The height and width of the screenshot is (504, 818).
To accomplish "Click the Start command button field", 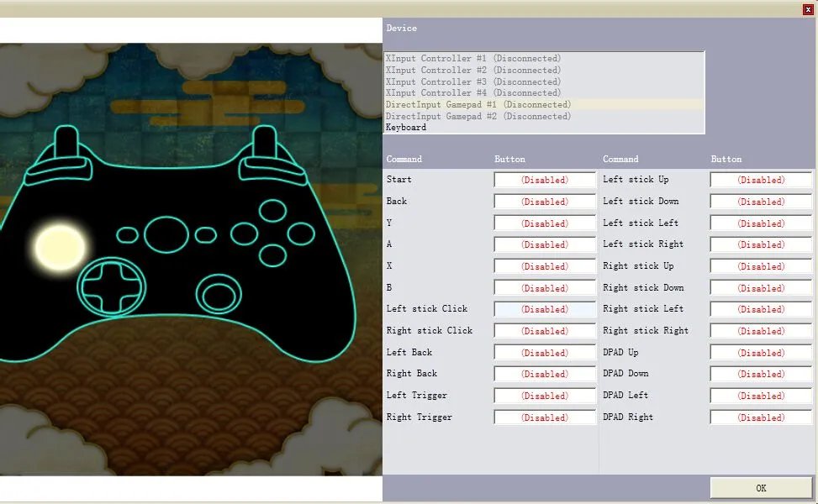I will (544, 180).
